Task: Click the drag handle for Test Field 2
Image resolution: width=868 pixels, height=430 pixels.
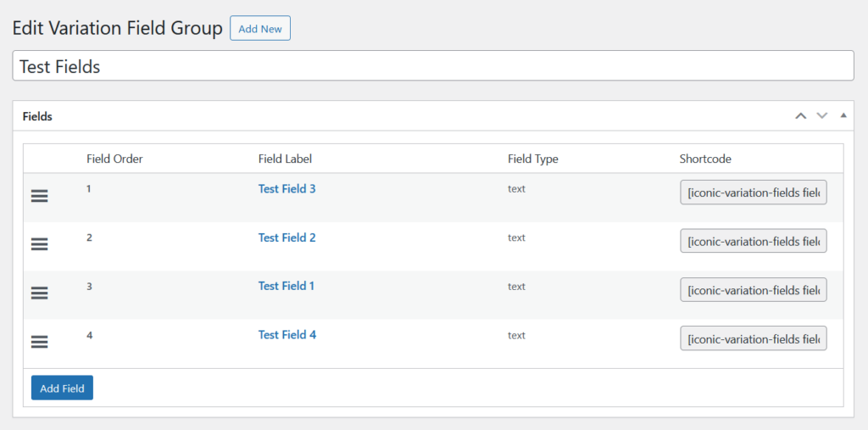Action: point(39,244)
